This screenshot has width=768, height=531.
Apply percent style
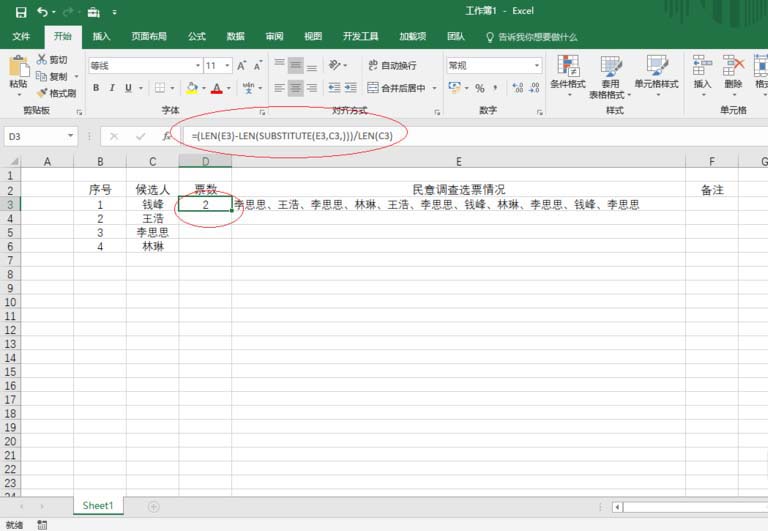click(x=480, y=88)
